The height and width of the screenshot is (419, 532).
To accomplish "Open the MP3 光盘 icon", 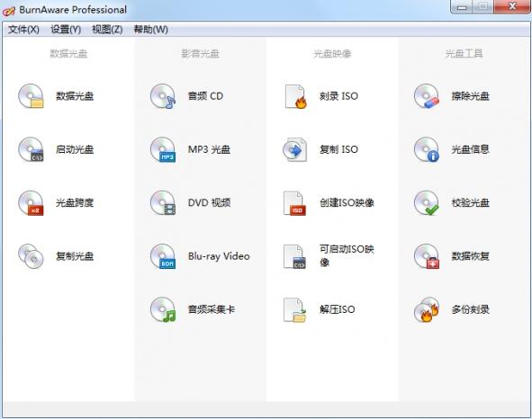I will [x=163, y=149].
